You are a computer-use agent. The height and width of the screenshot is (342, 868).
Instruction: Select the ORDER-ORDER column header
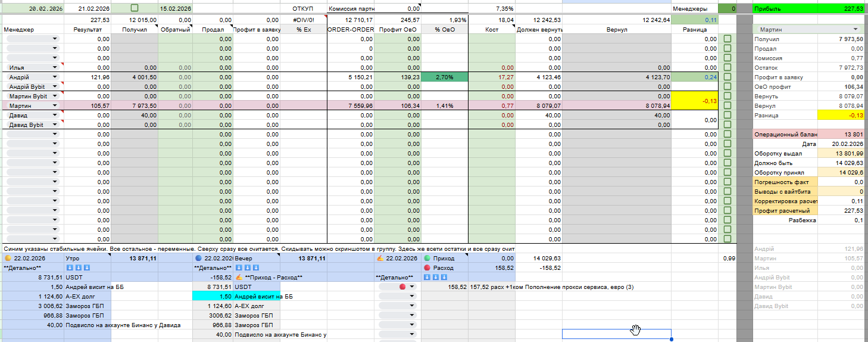point(351,29)
